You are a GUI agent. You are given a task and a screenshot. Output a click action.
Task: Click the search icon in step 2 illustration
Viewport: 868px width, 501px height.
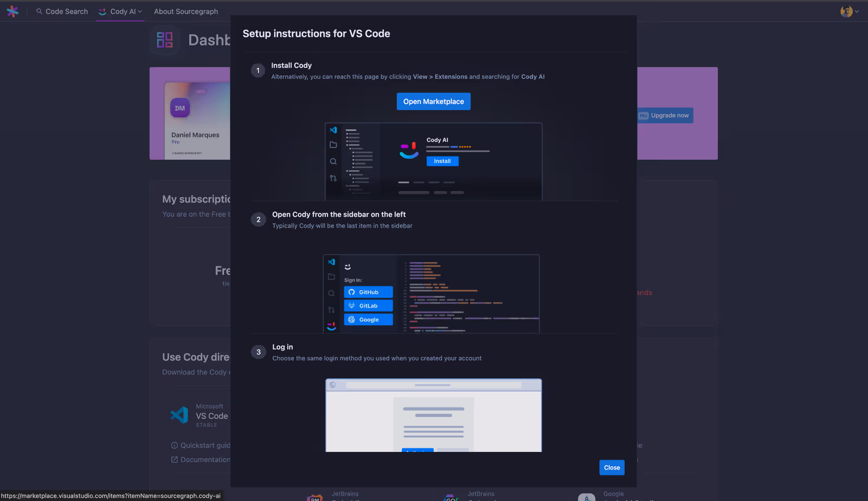click(x=331, y=293)
